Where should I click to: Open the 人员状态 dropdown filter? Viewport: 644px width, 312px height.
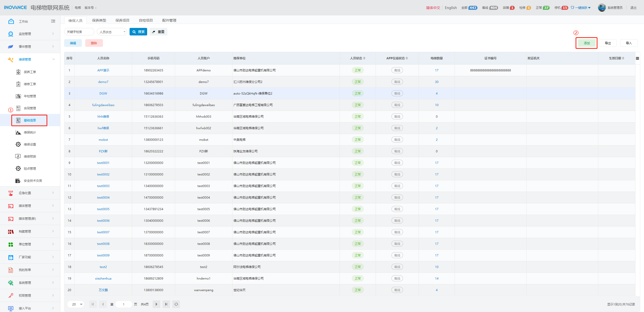(x=112, y=32)
